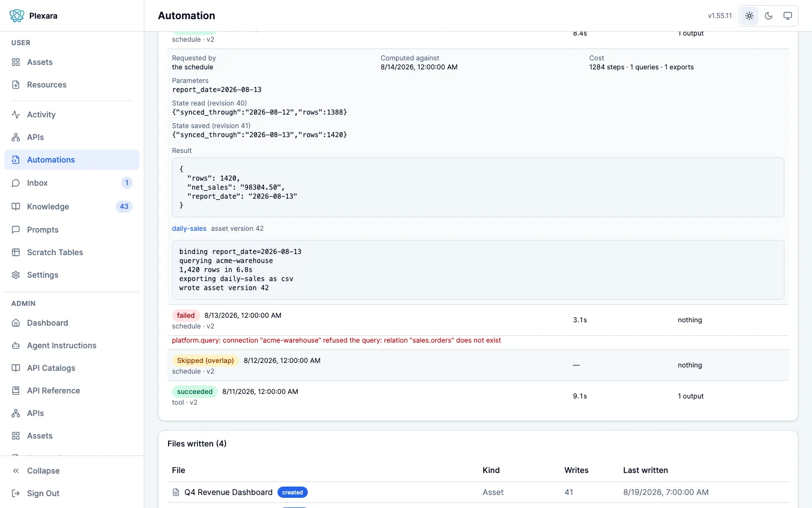Open Inbox from sidebar
The height and width of the screenshot is (508, 812).
[x=72, y=183]
